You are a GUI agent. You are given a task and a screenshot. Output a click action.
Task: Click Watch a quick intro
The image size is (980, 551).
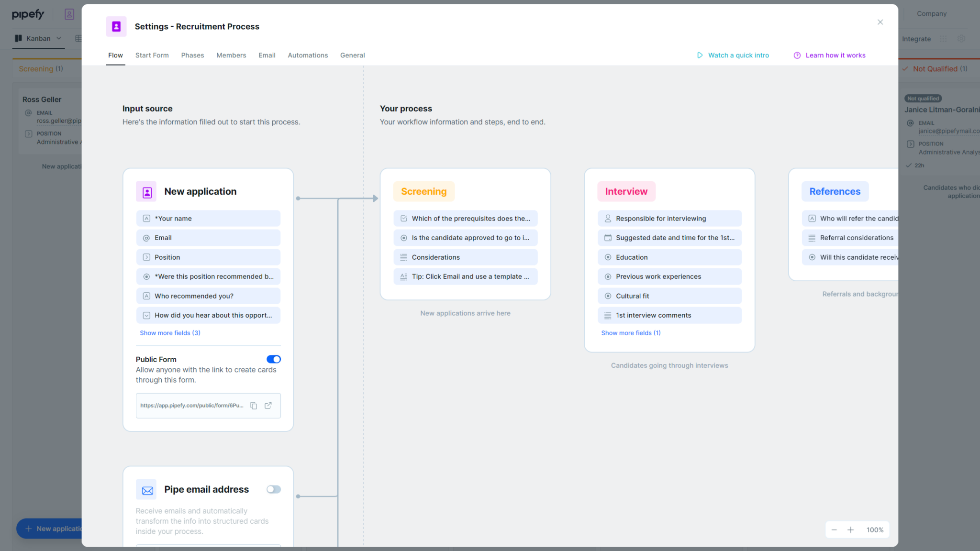click(x=738, y=55)
